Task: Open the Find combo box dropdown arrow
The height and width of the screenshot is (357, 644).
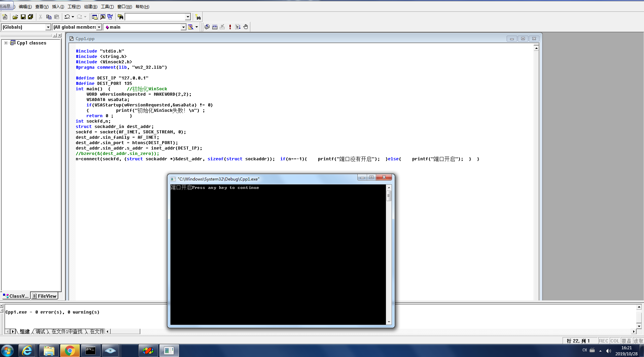Action: coord(188,17)
